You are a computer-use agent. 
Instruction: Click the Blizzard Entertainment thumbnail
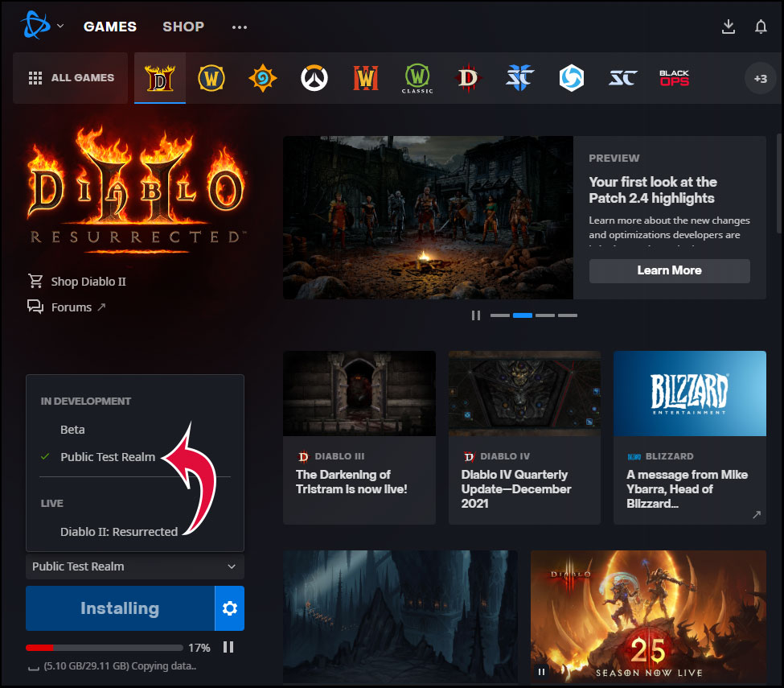coord(689,393)
